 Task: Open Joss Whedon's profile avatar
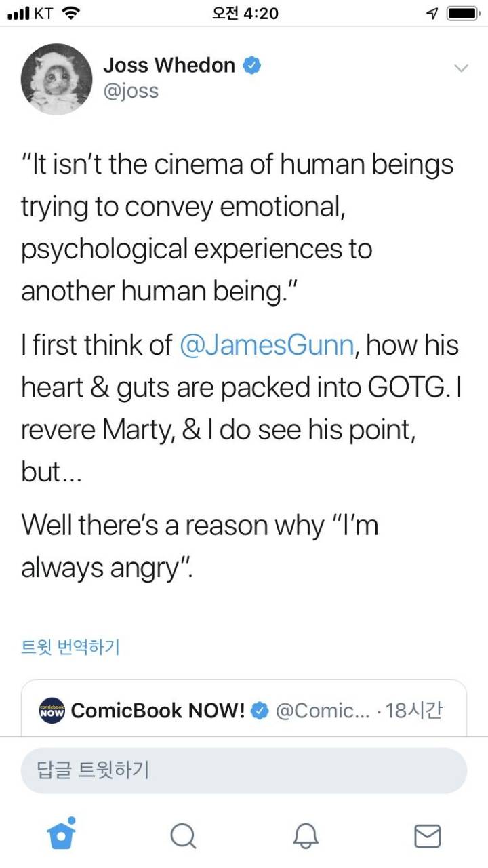56,79
